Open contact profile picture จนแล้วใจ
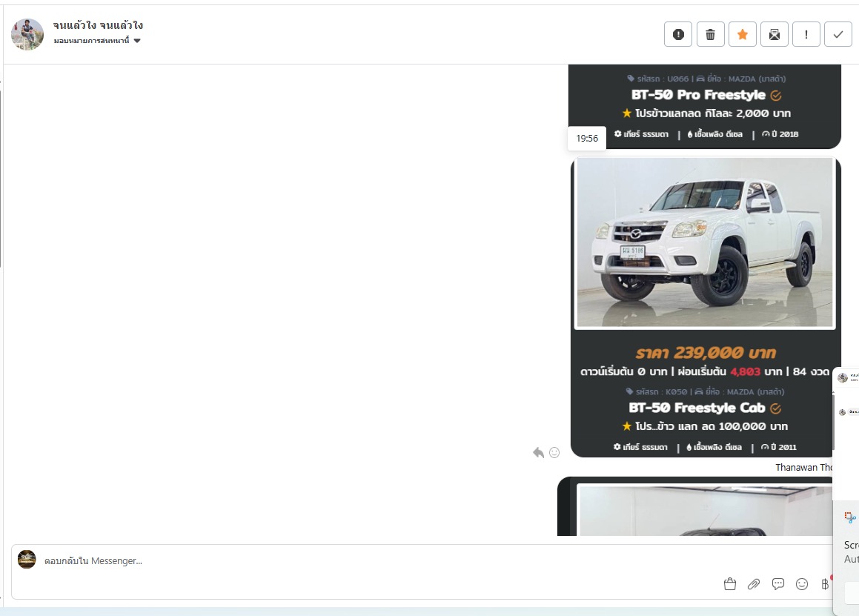This screenshot has width=859, height=616. pyautogui.click(x=27, y=34)
